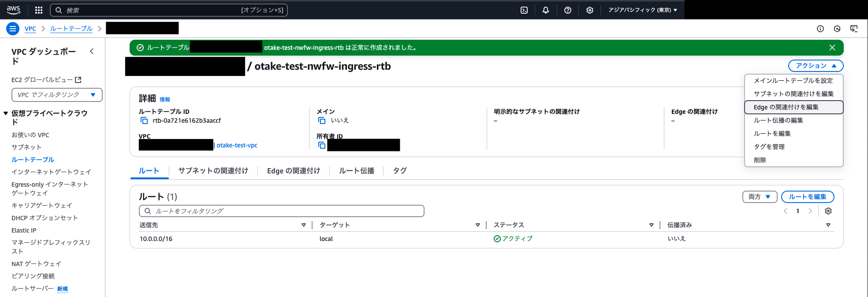Click the AWS search field
This screenshot has height=297, width=868.
point(169,10)
